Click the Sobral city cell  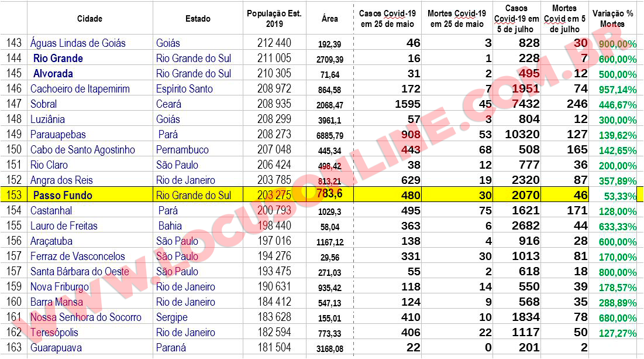tap(90, 104)
